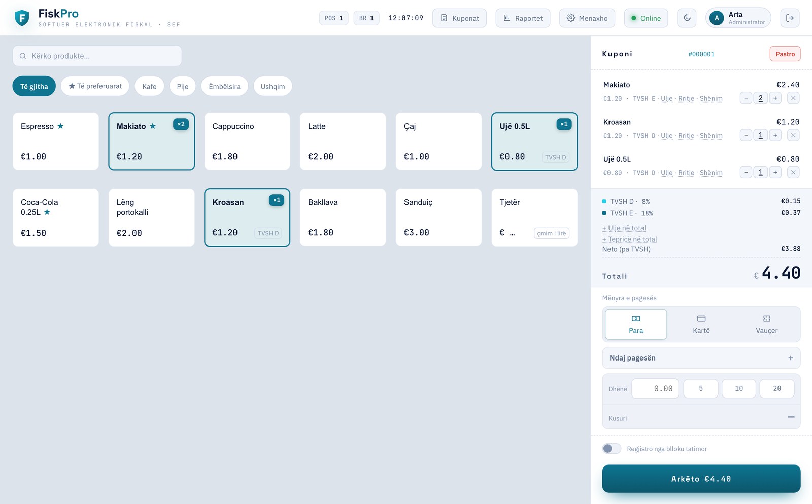Remove Ujë 0.5L line with X icon
Screen dimensions: 812x504
pyautogui.click(x=793, y=172)
